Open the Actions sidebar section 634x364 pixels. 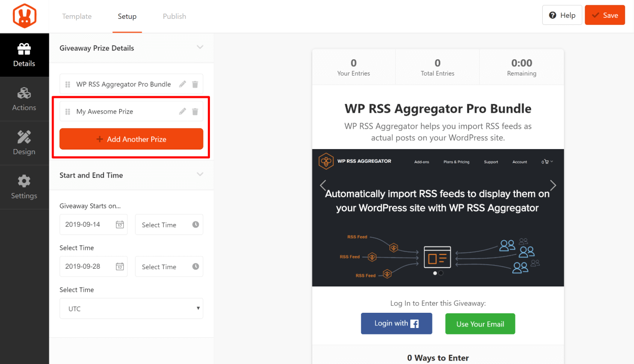[24, 99]
